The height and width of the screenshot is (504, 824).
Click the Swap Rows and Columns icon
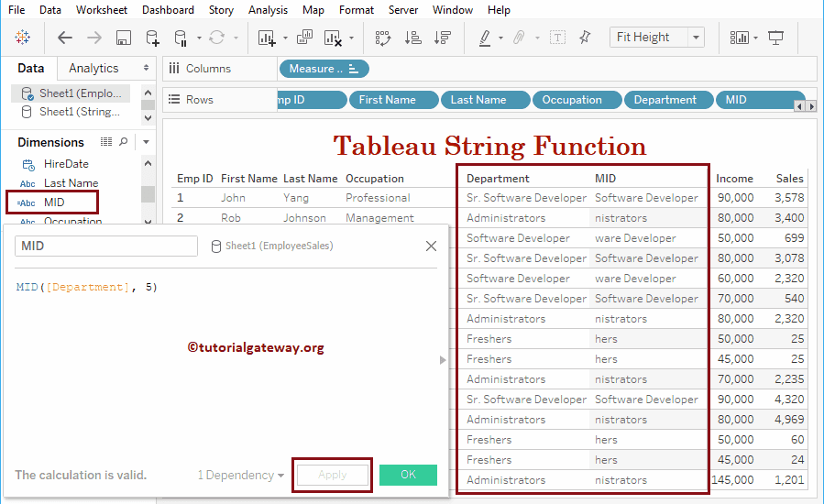[x=382, y=38]
